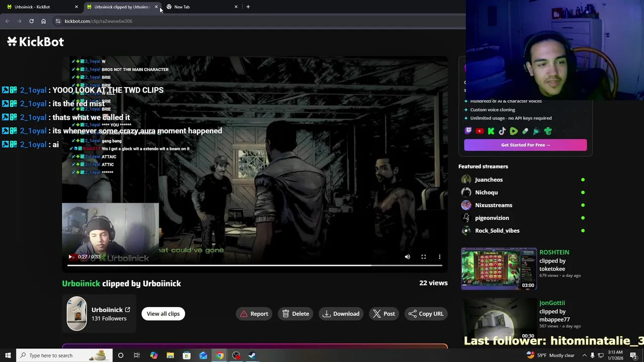Open OBS Studio from taskbar
The image size is (644, 362).
(236, 355)
